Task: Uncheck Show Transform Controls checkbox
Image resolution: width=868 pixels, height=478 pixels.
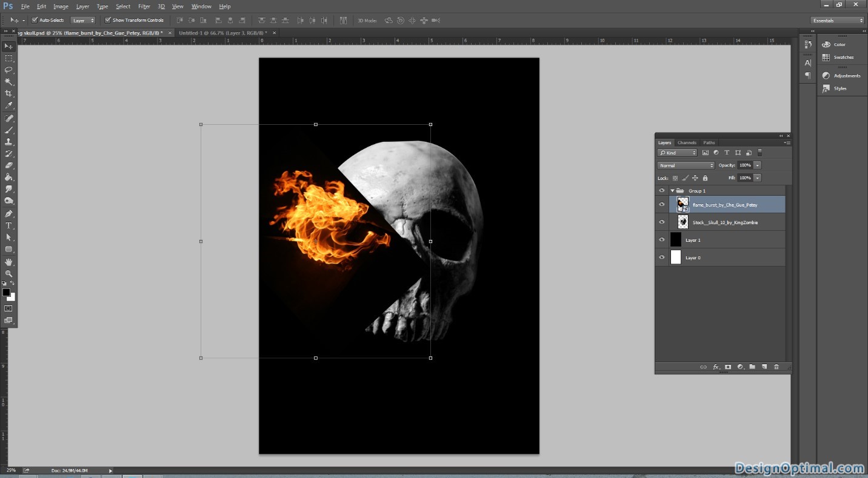Action: click(x=108, y=20)
